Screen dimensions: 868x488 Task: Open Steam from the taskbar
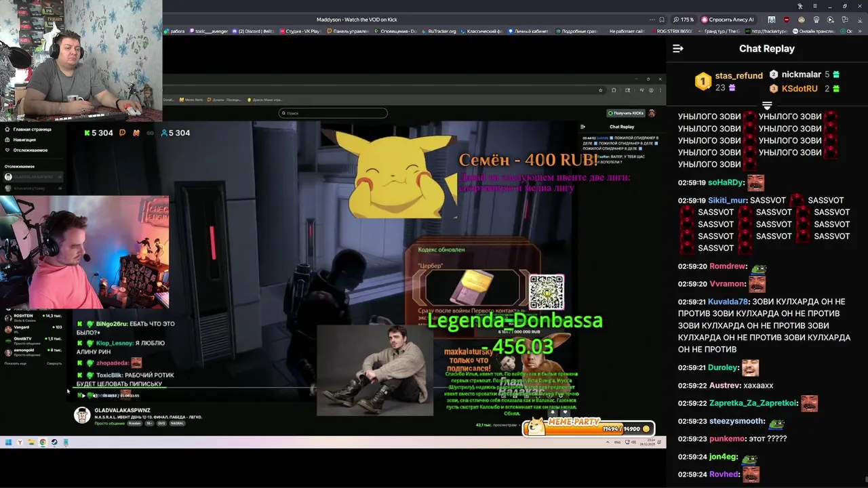point(54,442)
